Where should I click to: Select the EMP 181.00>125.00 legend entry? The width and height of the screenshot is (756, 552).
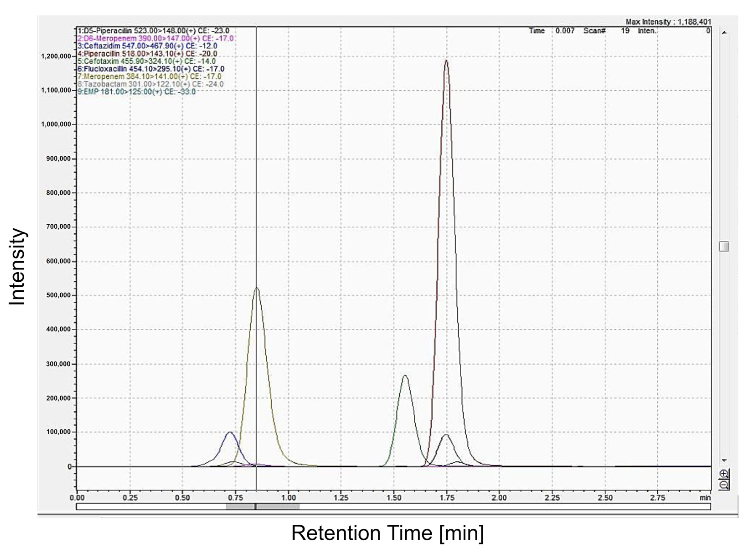(136, 92)
